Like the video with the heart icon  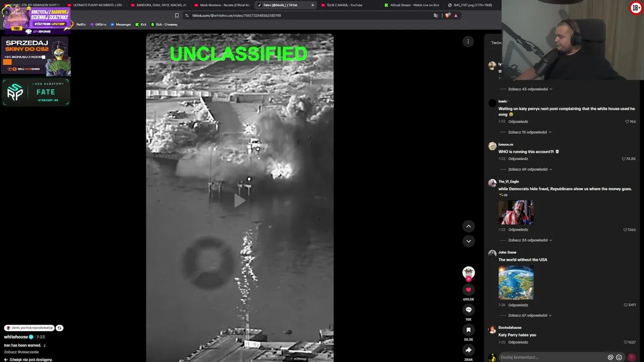coord(468,290)
